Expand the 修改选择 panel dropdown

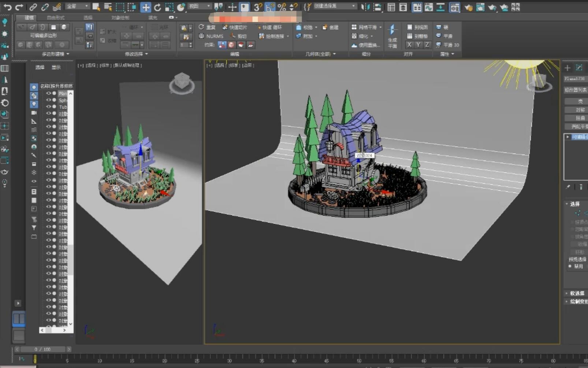[137, 54]
